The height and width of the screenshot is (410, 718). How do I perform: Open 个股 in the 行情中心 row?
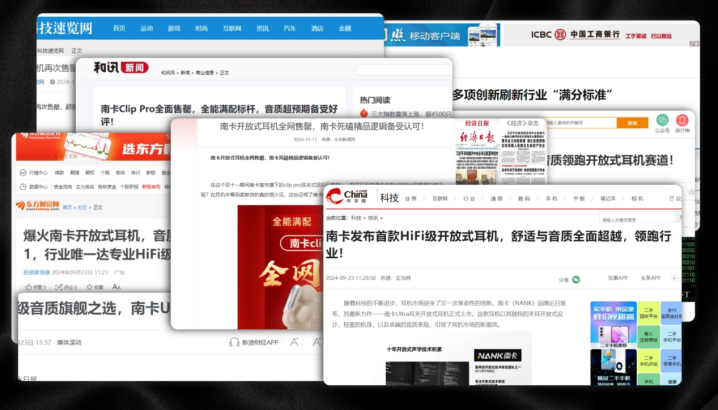click(x=105, y=173)
